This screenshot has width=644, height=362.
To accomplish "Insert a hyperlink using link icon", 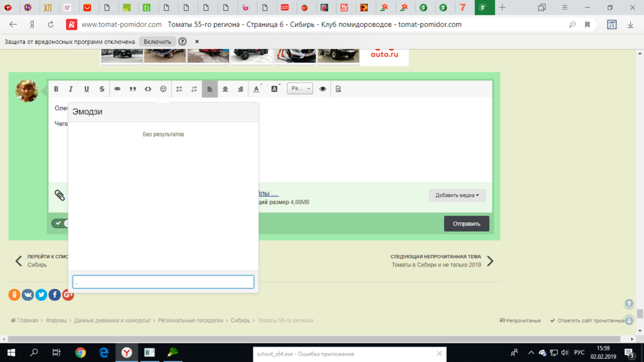I will coord(117,89).
